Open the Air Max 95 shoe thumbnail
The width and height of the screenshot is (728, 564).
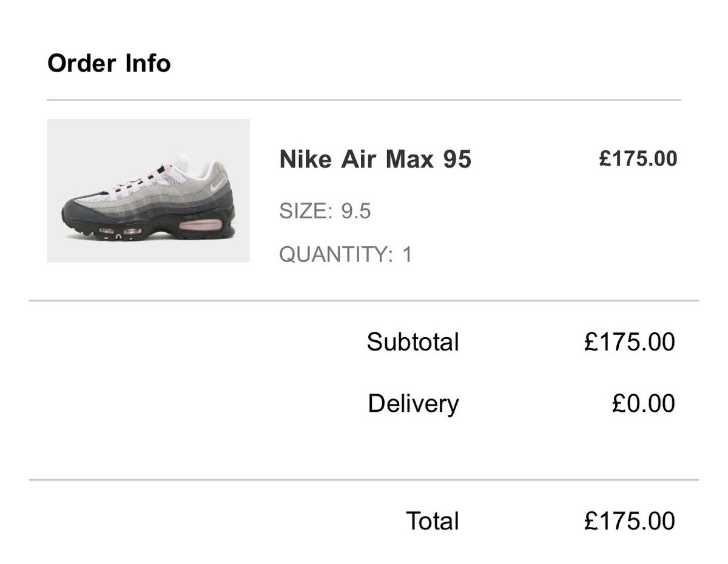(x=149, y=190)
